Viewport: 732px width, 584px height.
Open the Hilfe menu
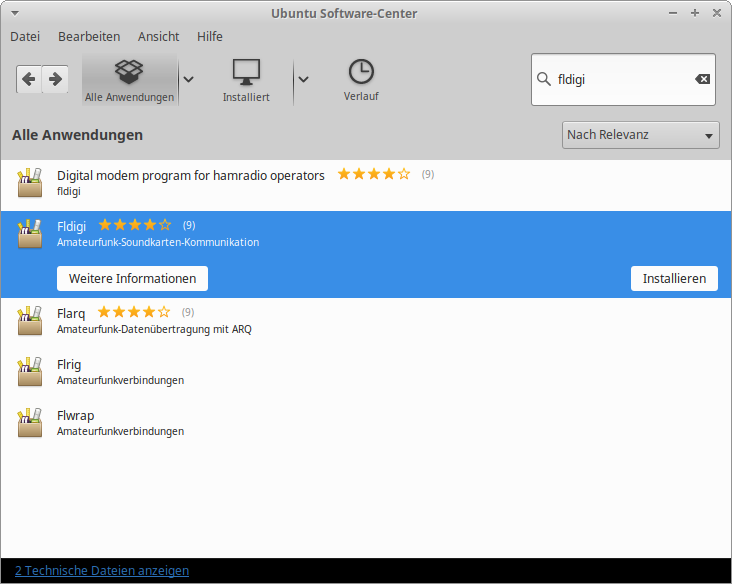pyautogui.click(x=210, y=36)
